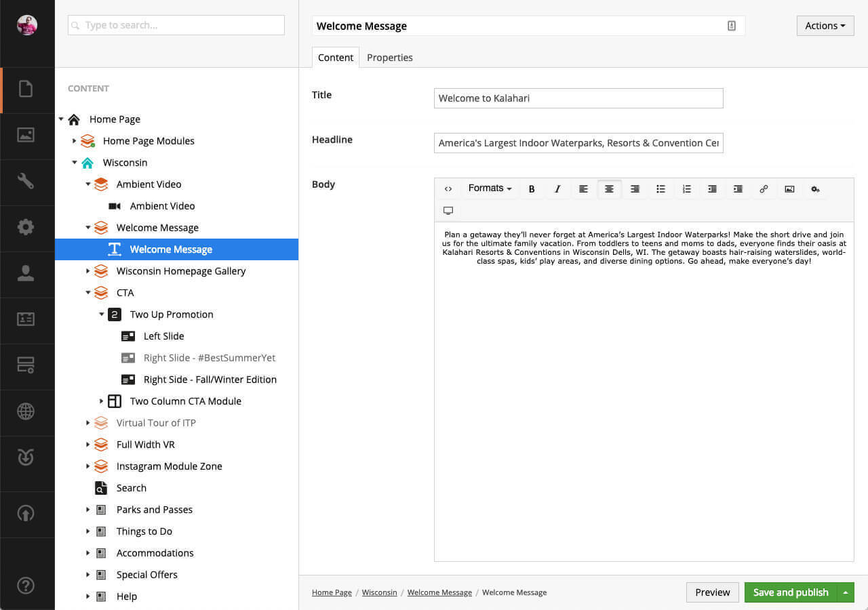Open the Formats dropdown
The width and height of the screenshot is (868, 610).
490,188
